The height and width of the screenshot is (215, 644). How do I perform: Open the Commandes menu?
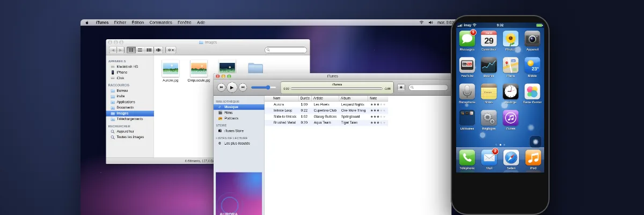(x=160, y=23)
